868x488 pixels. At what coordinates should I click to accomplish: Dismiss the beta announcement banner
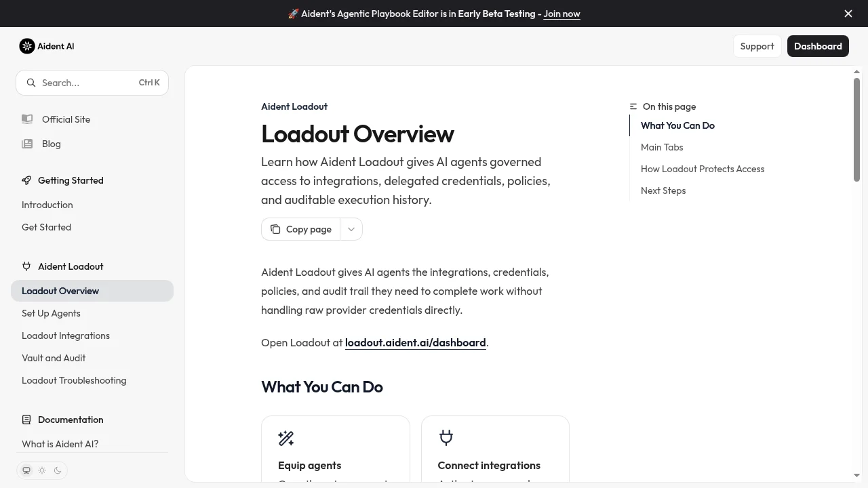pos(848,14)
